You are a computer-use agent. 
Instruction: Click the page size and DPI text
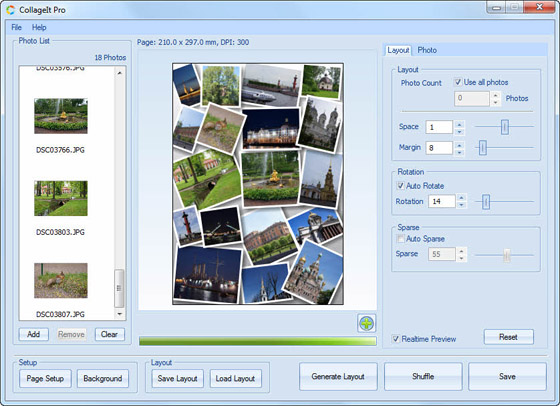[x=193, y=42]
